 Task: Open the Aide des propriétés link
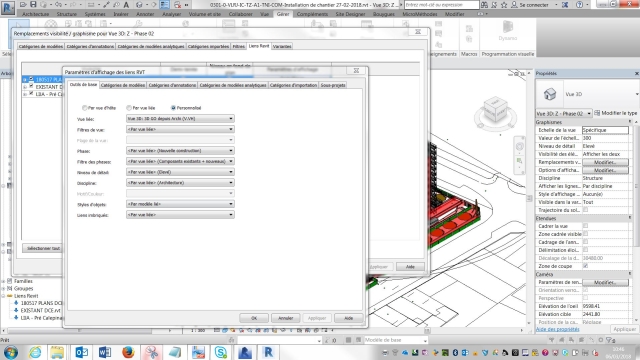(x=557, y=329)
